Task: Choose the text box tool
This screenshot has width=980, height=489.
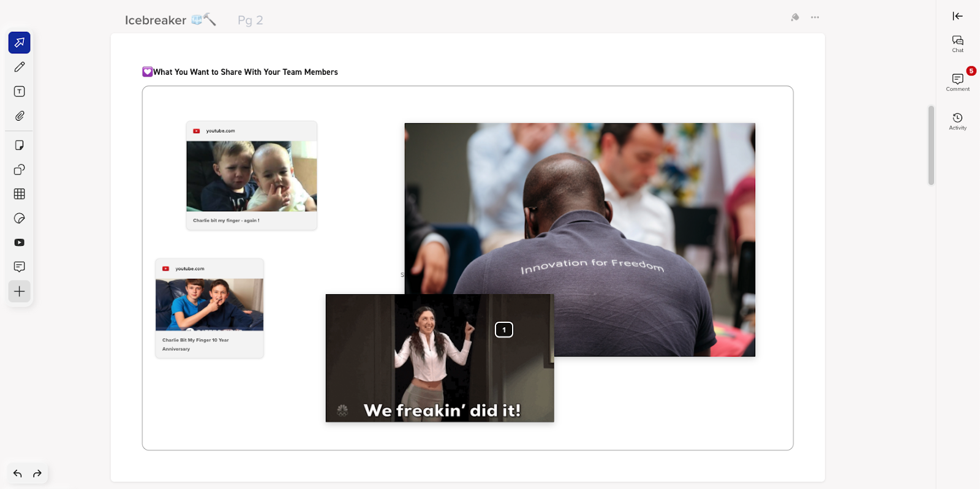Action: click(x=20, y=91)
